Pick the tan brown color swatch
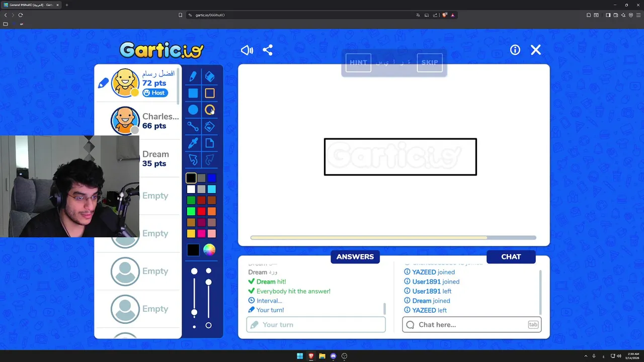 [x=191, y=222]
